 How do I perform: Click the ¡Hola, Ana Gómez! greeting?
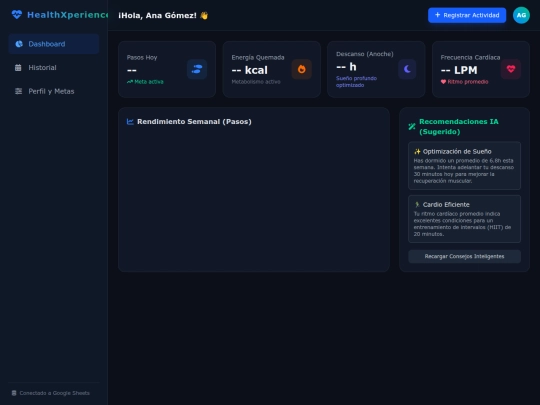point(163,15)
